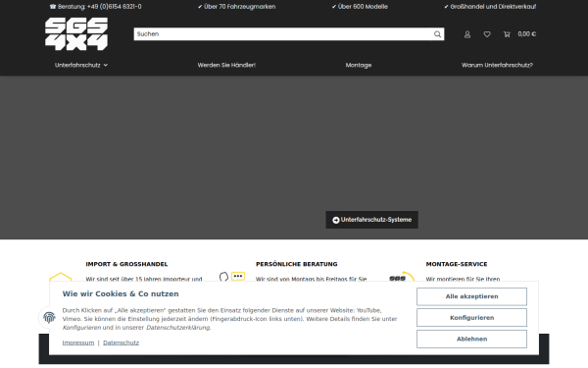This screenshot has height=368, width=588.
Task: Click the Unterfahrschutz-Systeme button
Action: click(372, 220)
